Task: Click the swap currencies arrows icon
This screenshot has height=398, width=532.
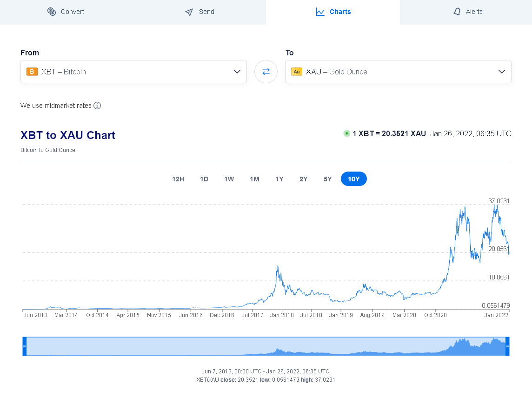Action: point(266,72)
